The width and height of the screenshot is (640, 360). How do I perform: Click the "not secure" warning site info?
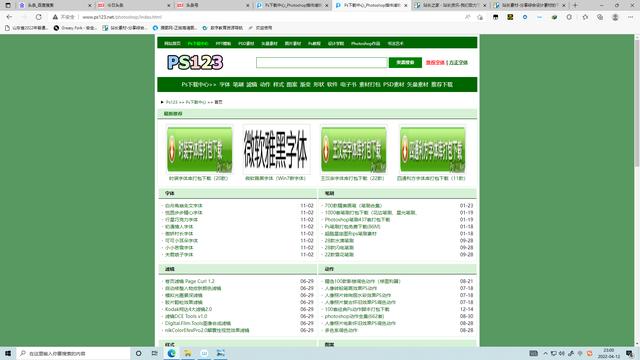[x=64, y=17]
